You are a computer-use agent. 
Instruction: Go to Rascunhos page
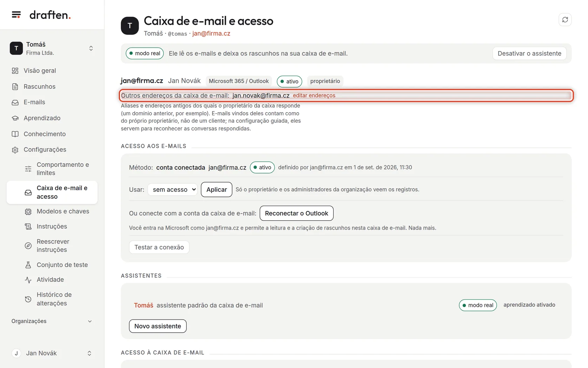pos(40,87)
